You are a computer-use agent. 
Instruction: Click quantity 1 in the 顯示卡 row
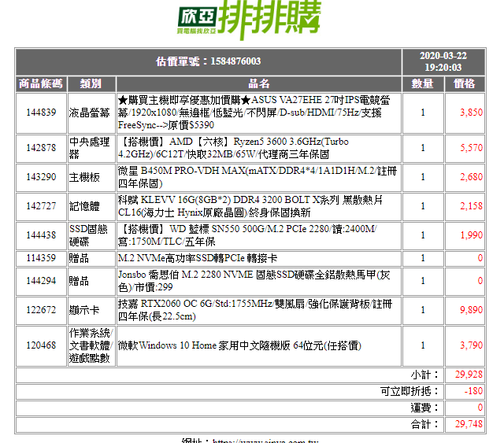pos(423,310)
